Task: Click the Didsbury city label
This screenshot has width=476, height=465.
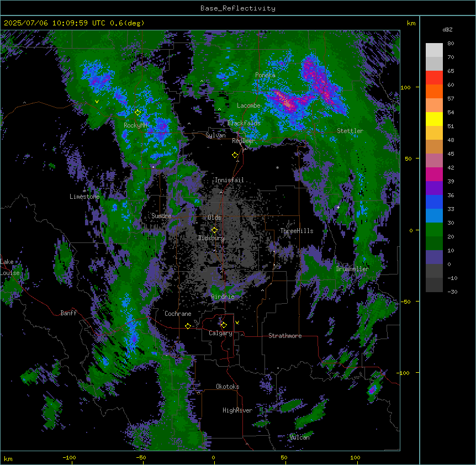Action: pos(211,238)
